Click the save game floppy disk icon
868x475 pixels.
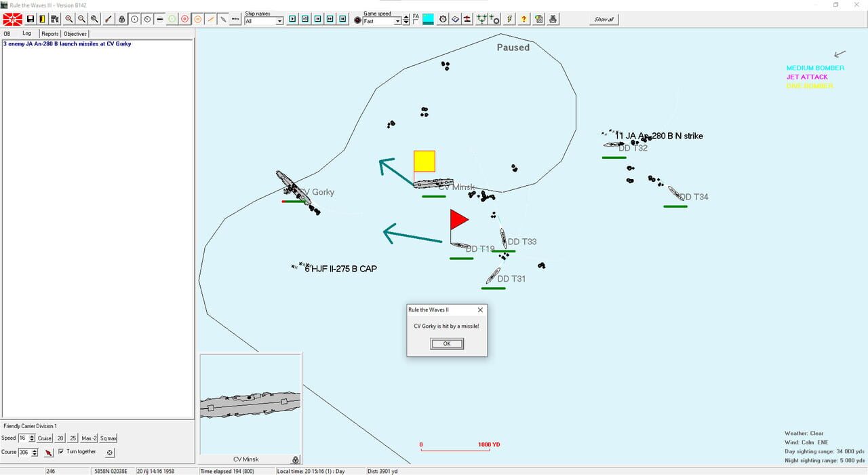(x=31, y=18)
